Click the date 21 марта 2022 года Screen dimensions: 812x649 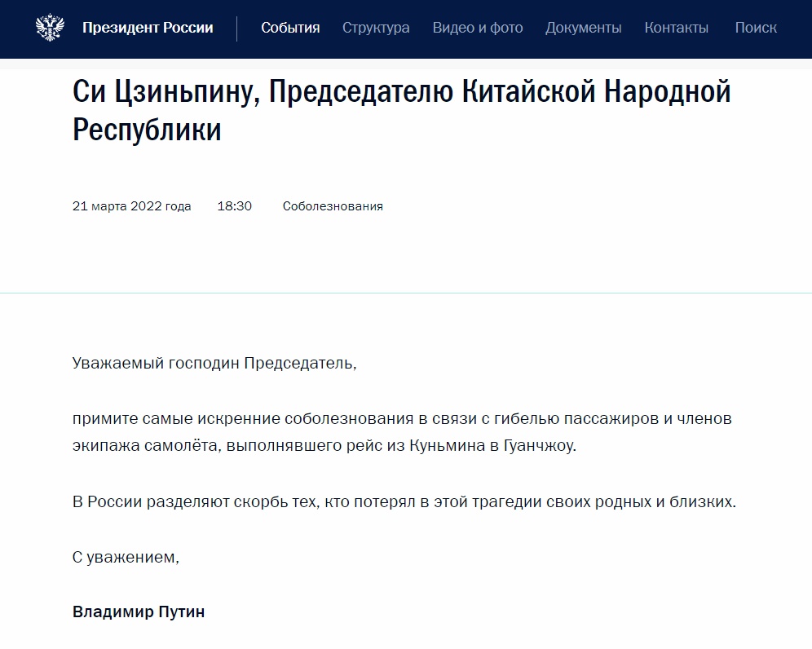tap(132, 206)
